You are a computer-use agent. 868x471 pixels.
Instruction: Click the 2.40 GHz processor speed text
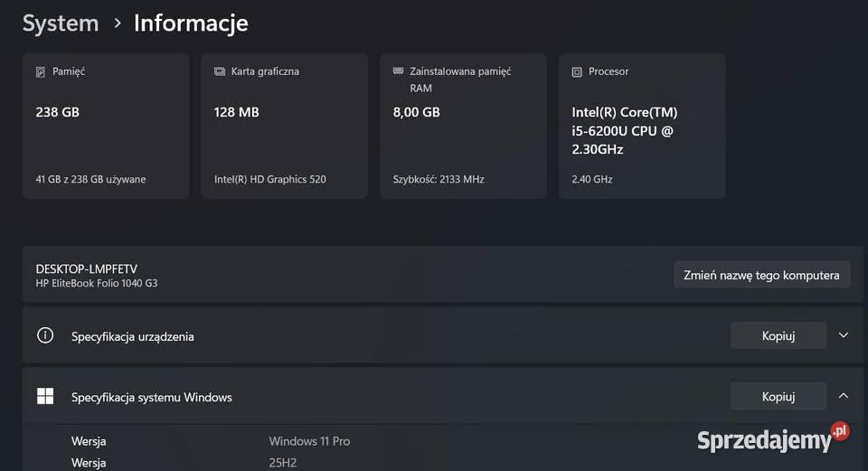592,179
